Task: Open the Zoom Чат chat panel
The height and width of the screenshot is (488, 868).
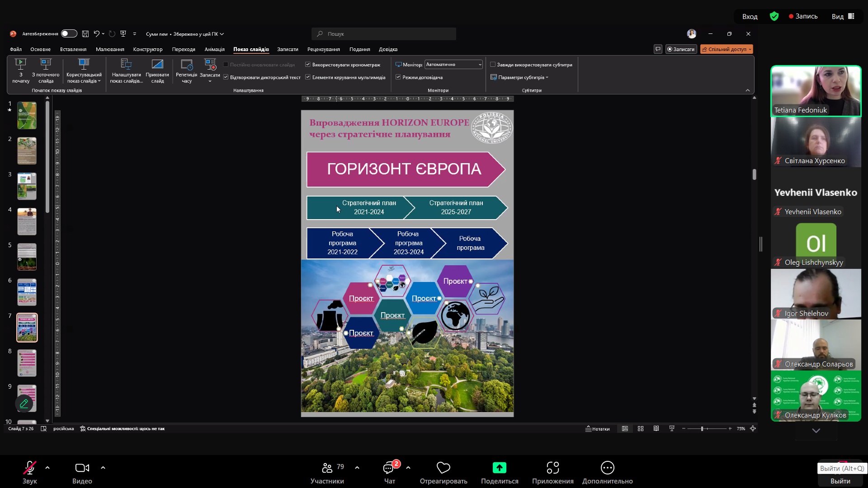Action: coord(390,473)
